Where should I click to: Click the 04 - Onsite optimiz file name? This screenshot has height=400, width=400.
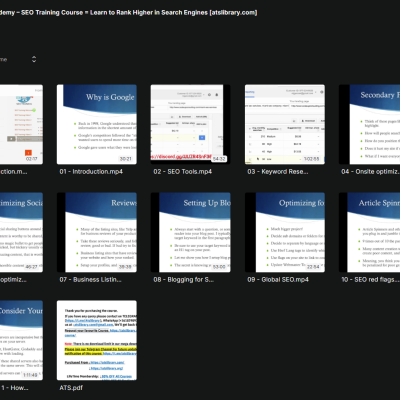point(370,172)
